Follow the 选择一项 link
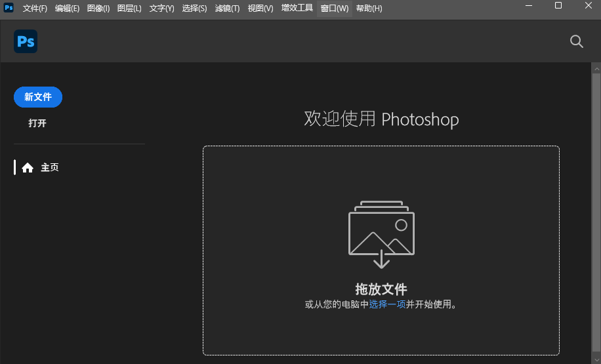This screenshot has height=364, width=601. click(x=387, y=304)
